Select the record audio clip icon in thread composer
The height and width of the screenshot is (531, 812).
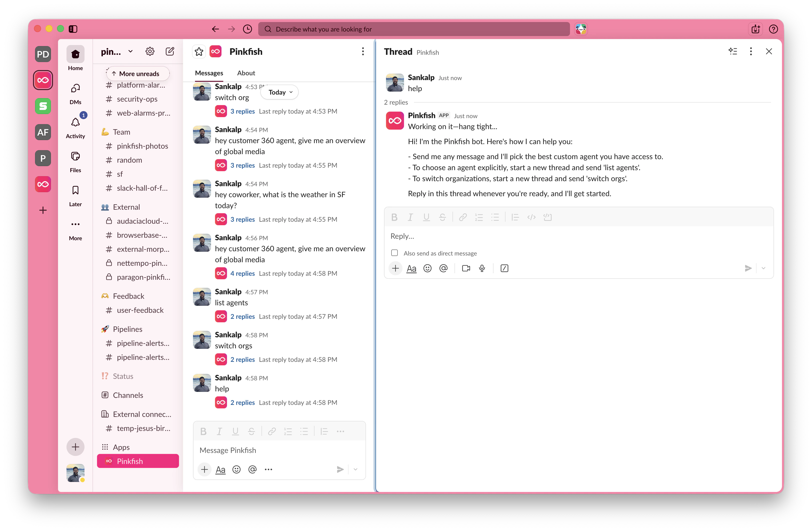click(x=482, y=269)
